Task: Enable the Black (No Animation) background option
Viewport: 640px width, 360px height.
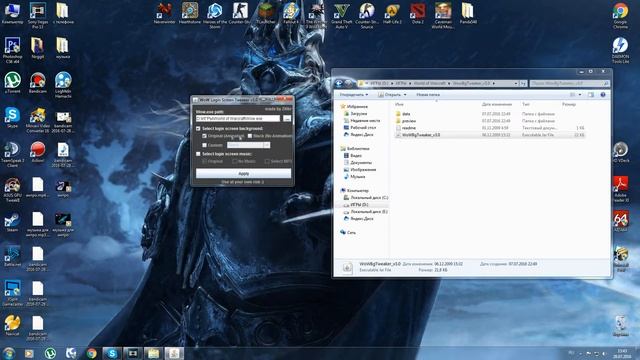Action: 250,136
